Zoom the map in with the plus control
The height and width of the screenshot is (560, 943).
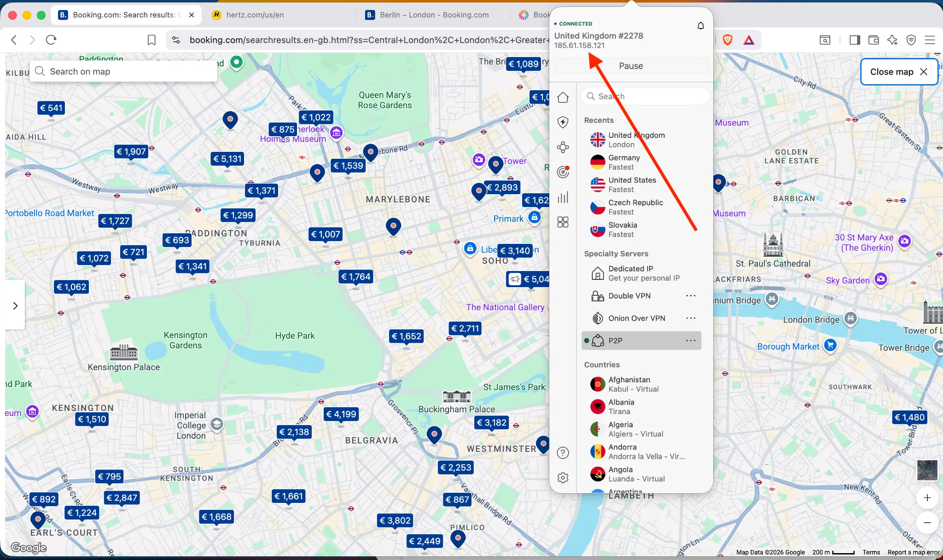pyautogui.click(x=927, y=497)
